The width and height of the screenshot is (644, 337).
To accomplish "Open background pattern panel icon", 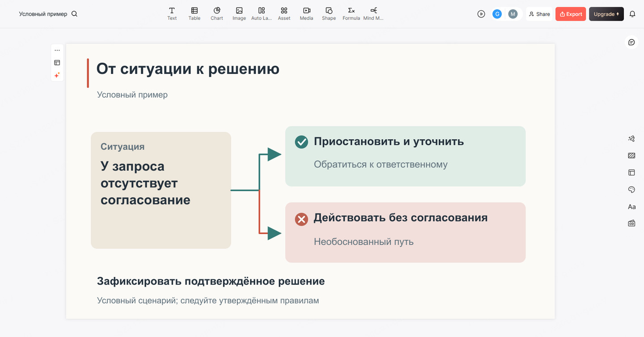I will pos(631,156).
